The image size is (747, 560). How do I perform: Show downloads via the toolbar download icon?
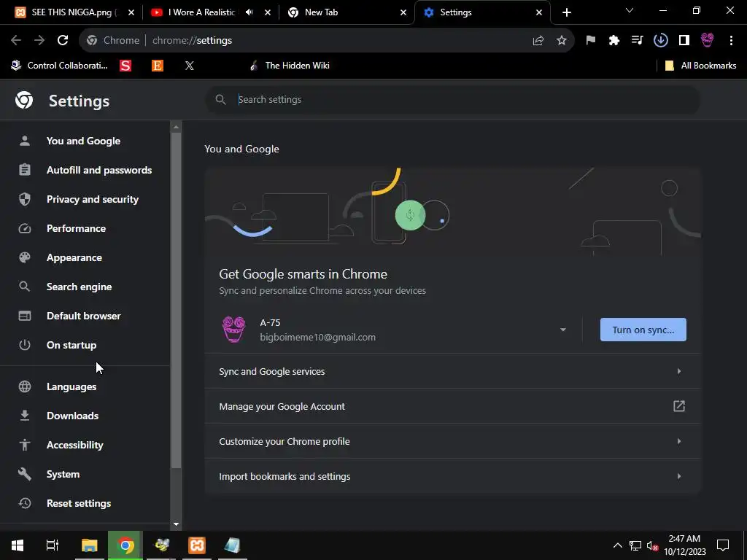661,41
